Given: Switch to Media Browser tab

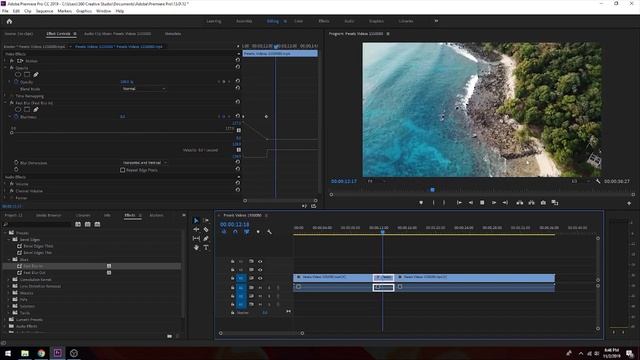Looking at the screenshot, I should coord(48,215).
